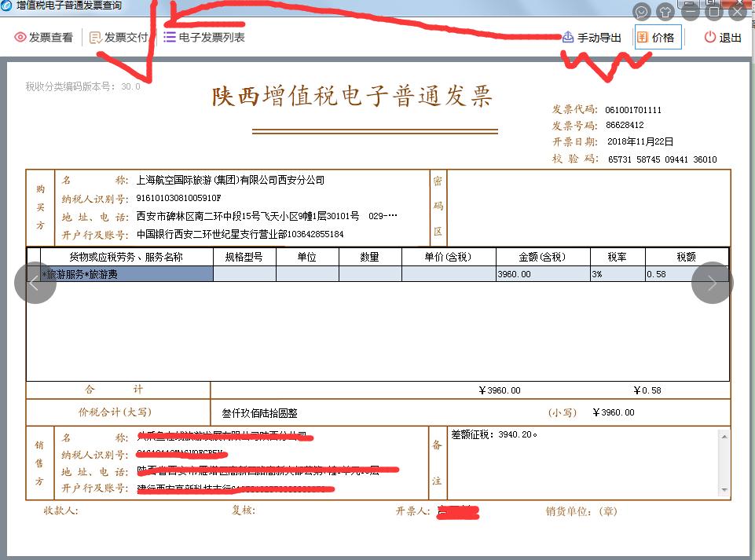The image size is (755, 560).
Task: Open feedback via the chat bubble icon
Action: tap(641, 11)
